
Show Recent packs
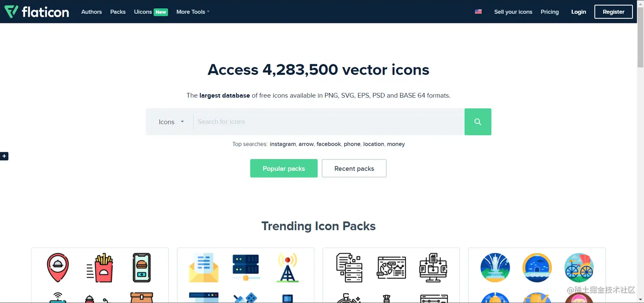click(354, 168)
